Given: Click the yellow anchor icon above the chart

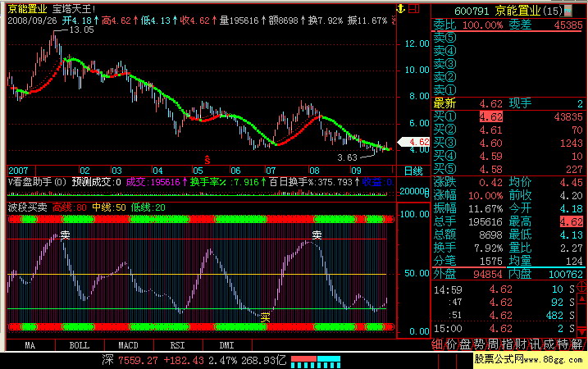Looking at the screenshot, I should (x=401, y=9).
